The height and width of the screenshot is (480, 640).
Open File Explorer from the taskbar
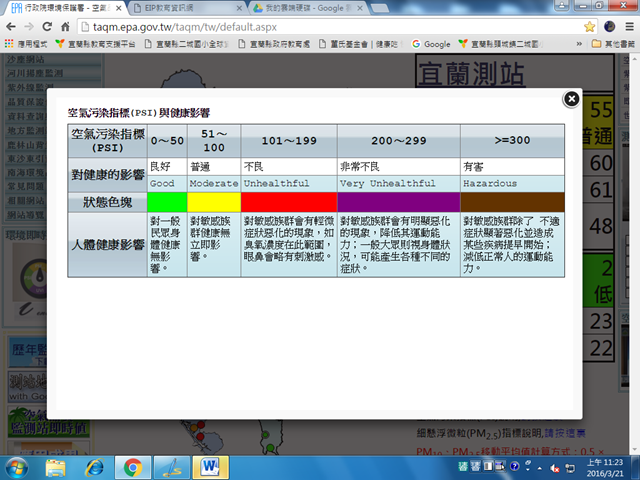[x=56, y=468]
